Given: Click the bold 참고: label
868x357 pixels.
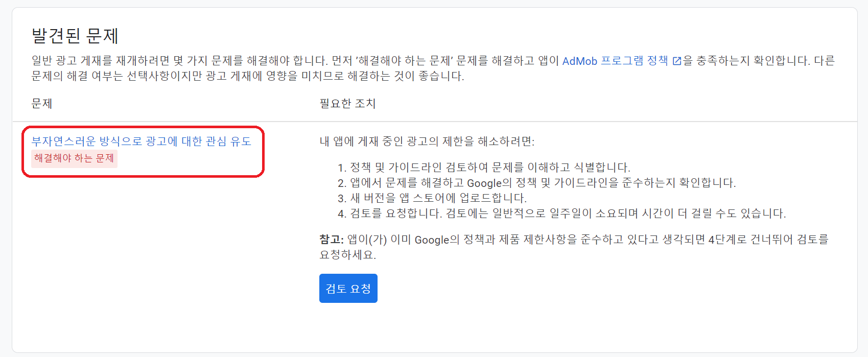Looking at the screenshot, I should [x=331, y=240].
